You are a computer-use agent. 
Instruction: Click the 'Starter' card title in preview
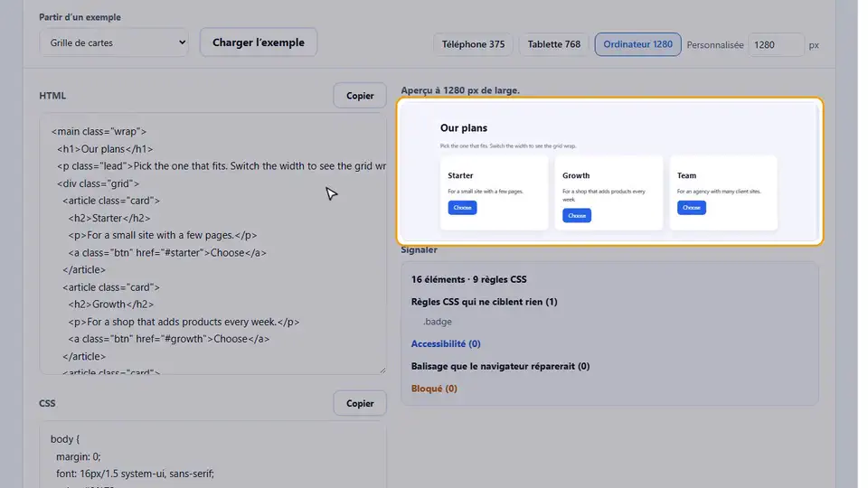(460, 175)
